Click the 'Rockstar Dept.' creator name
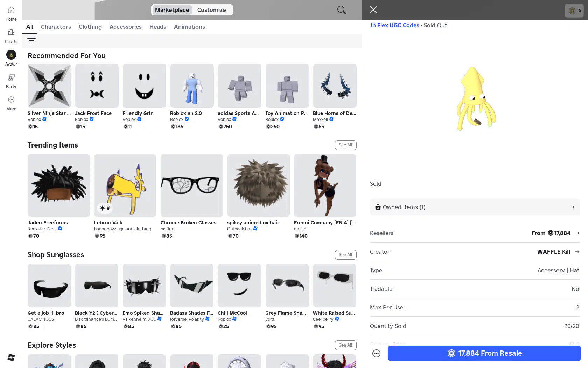 pos(42,229)
